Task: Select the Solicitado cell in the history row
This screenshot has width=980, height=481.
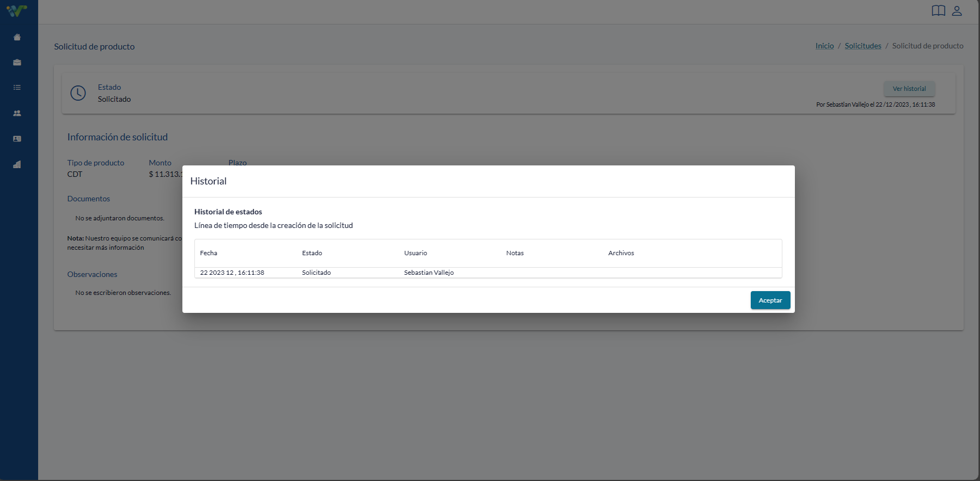Action: pos(316,273)
